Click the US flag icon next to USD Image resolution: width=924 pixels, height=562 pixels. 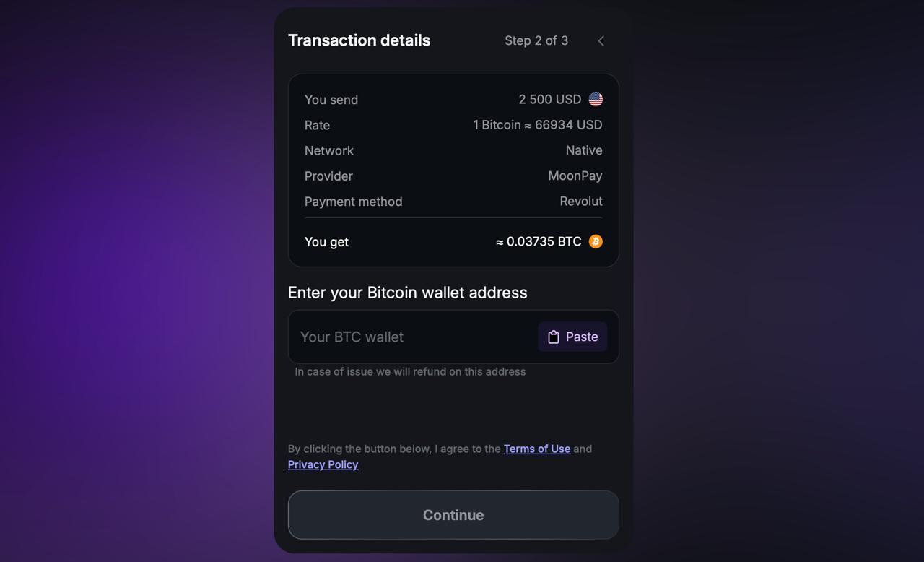click(x=594, y=99)
